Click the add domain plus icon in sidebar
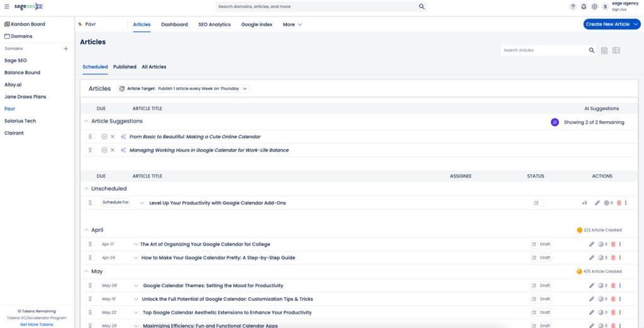The width and height of the screenshot is (644, 328). (x=65, y=48)
